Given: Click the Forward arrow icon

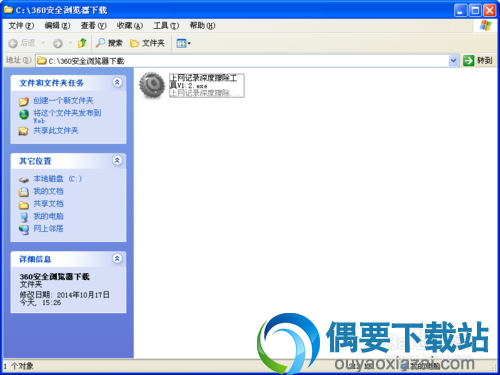Looking at the screenshot, I should pyautogui.click(x=58, y=43).
